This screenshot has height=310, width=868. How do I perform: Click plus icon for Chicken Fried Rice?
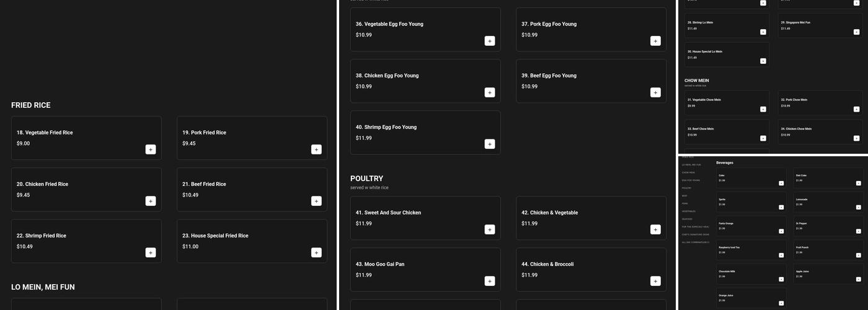(151, 201)
